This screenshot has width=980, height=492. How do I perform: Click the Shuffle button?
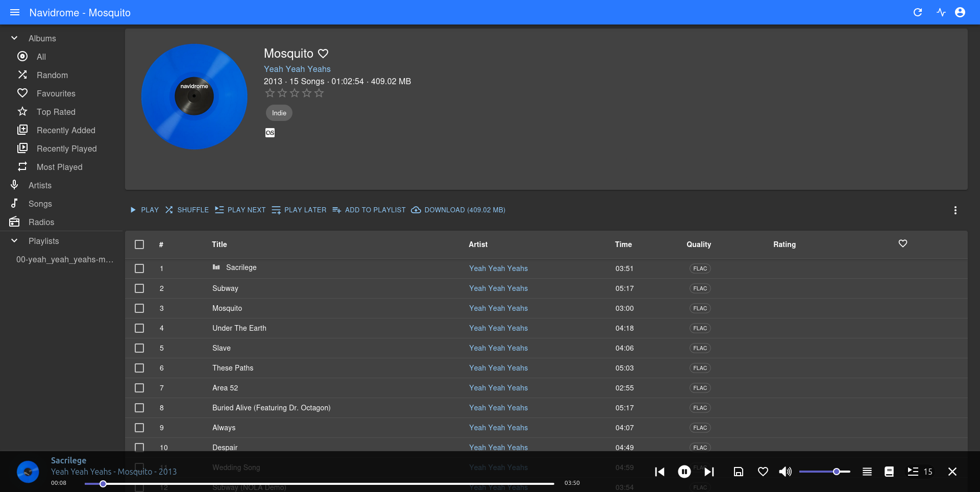coord(187,210)
